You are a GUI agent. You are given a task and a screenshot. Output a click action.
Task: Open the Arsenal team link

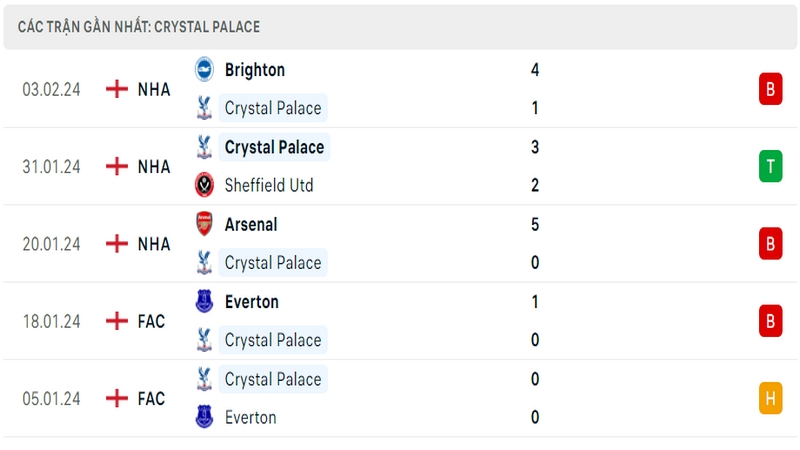[x=251, y=224]
